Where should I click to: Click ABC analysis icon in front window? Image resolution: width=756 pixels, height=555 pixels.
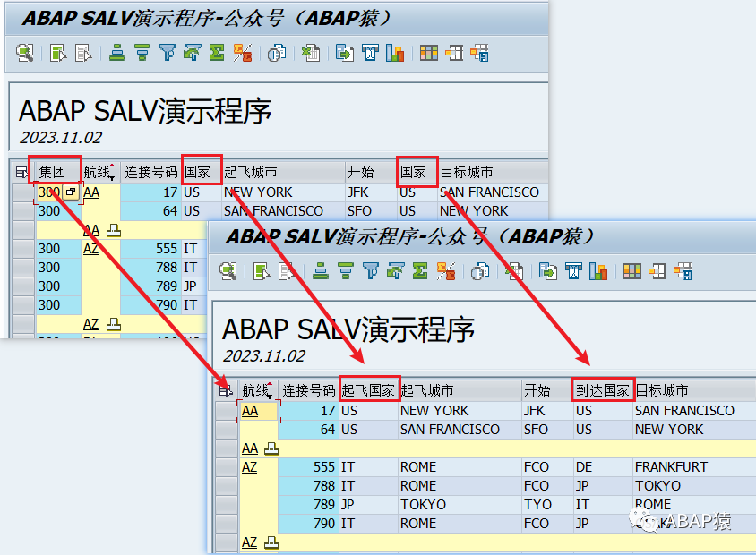(574, 271)
